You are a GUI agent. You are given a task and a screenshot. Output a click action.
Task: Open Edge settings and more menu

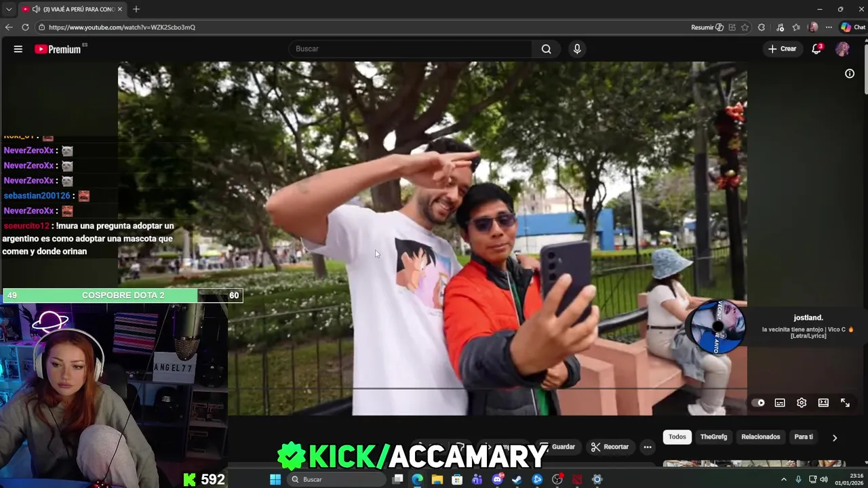(x=829, y=27)
